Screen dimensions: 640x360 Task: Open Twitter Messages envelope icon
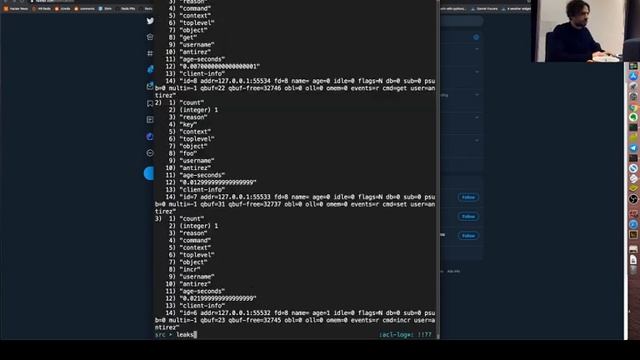pyautogui.click(x=150, y=86)
